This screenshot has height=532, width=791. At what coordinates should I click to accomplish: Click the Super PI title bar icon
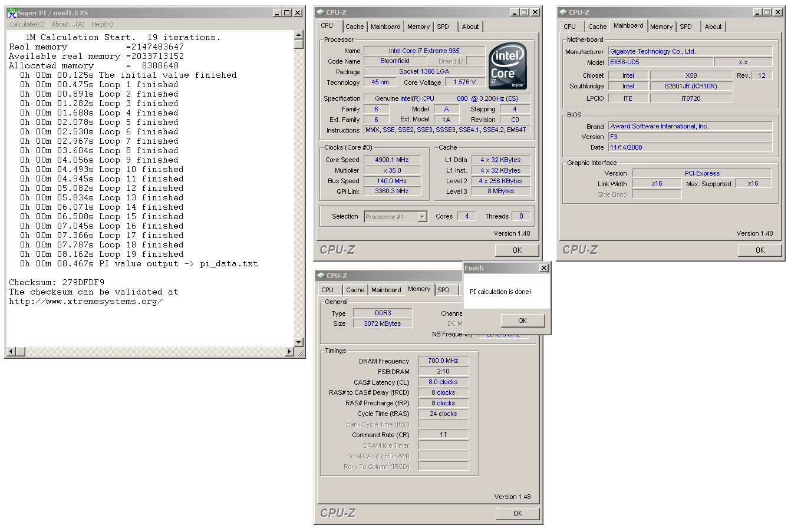(12, 12)
